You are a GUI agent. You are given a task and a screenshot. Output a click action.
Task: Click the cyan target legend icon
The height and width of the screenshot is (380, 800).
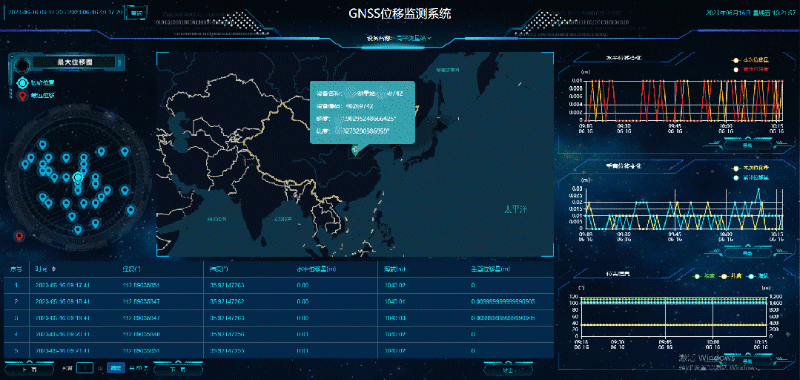[x=22, y=82]
